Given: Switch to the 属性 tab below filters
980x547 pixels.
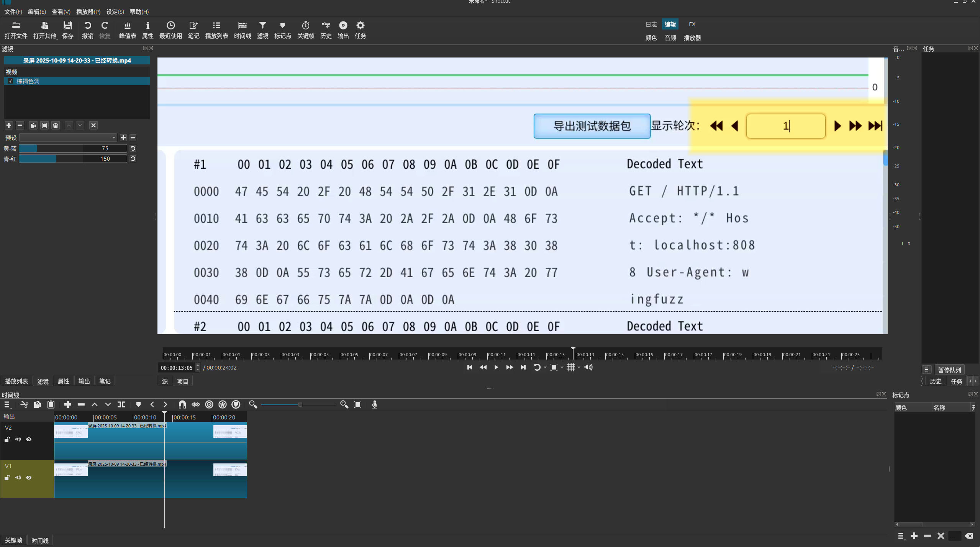Looking at the screenshot, I should [63, 381].
